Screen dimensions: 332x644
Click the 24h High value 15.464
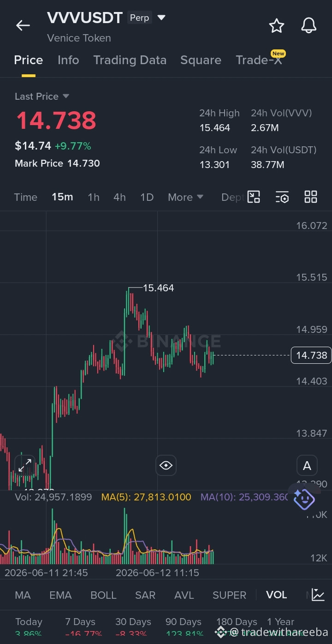tap(215, 128)
